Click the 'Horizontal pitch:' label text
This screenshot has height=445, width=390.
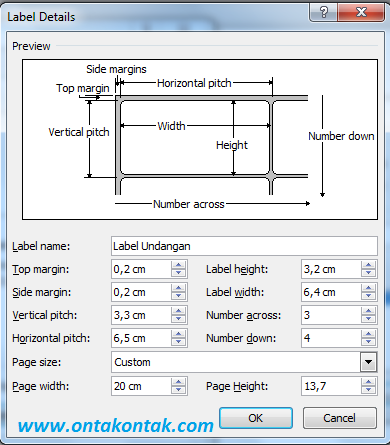click(51, 338)
